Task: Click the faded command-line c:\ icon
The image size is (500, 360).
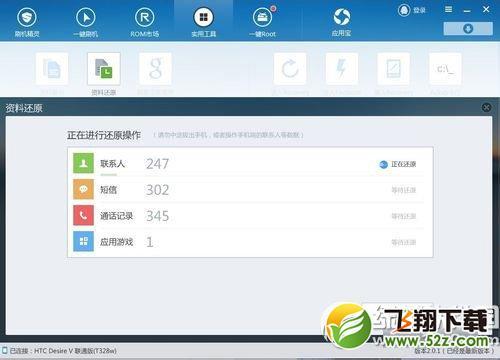Action: click(445, 69)
